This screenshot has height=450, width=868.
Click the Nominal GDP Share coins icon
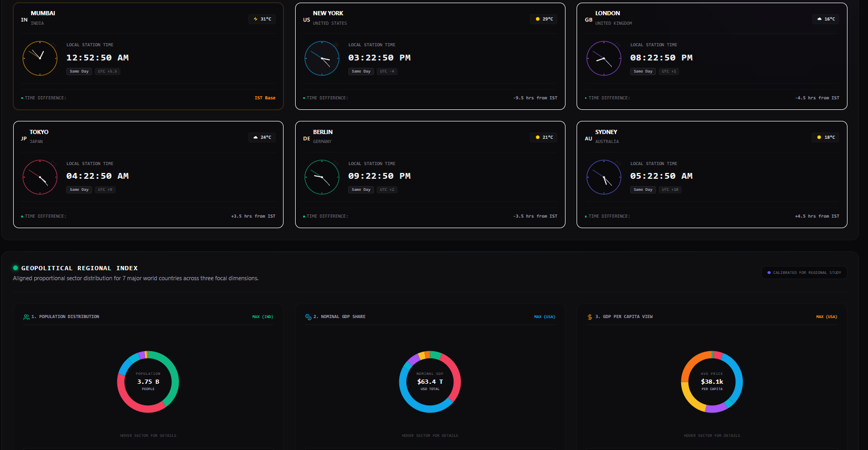click(x=308, y=317)
